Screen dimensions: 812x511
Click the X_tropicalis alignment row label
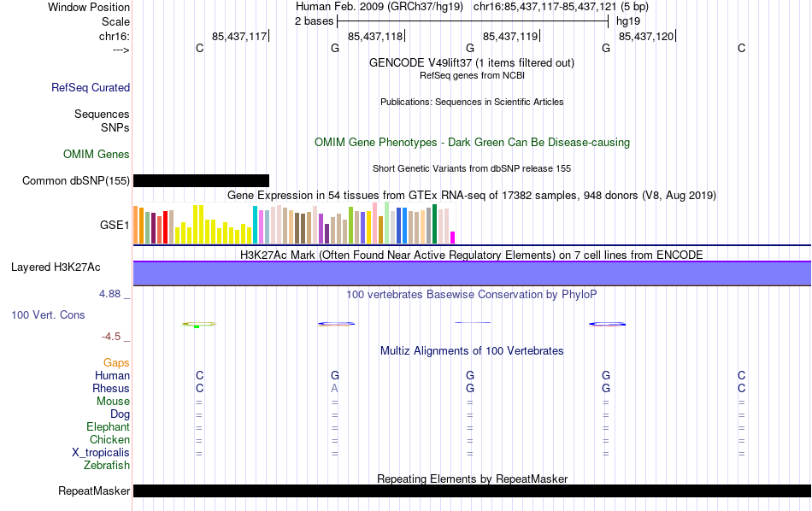[x=101, y=453]
